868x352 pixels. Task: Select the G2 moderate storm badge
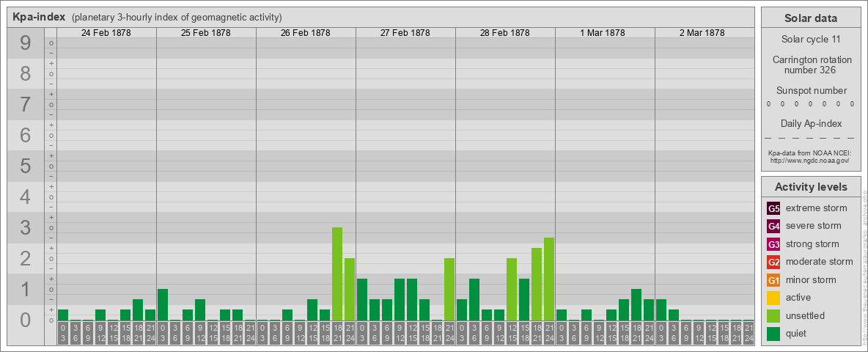tap(773, 262)
